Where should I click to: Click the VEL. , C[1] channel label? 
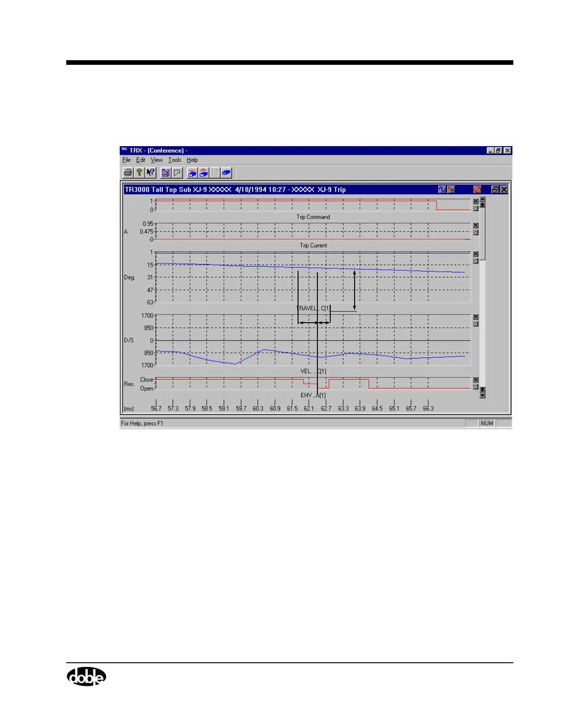[313, 371]
